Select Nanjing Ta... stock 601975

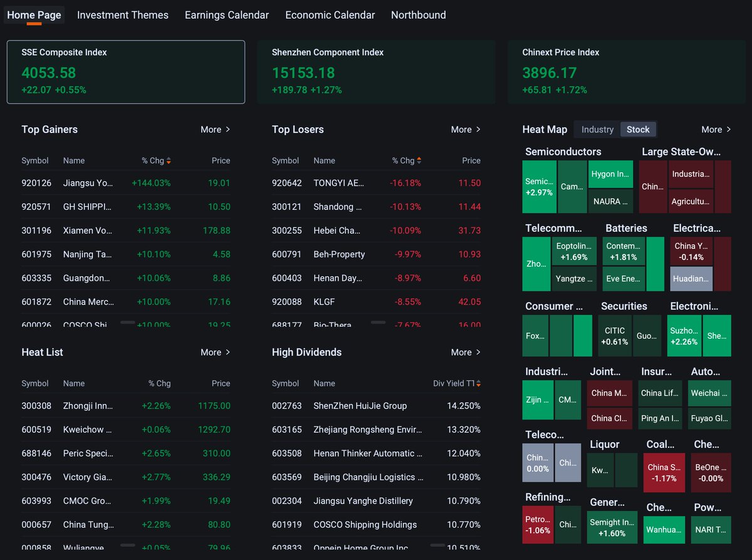(126, 254)
